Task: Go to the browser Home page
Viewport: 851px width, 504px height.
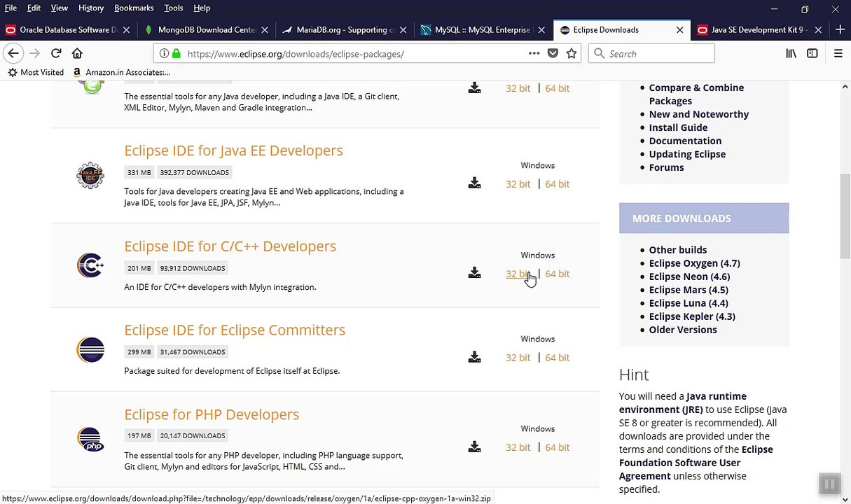Action: 77,53
